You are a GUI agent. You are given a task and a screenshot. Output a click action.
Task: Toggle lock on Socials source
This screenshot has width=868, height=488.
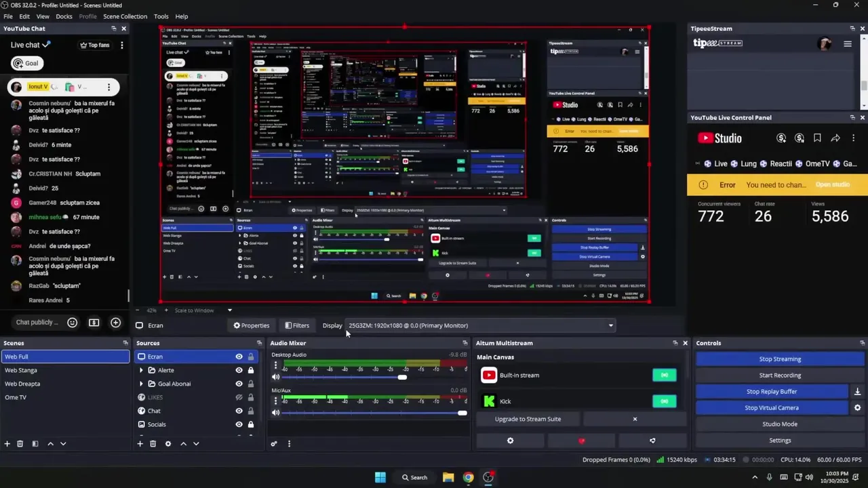[x=251, y=424]
